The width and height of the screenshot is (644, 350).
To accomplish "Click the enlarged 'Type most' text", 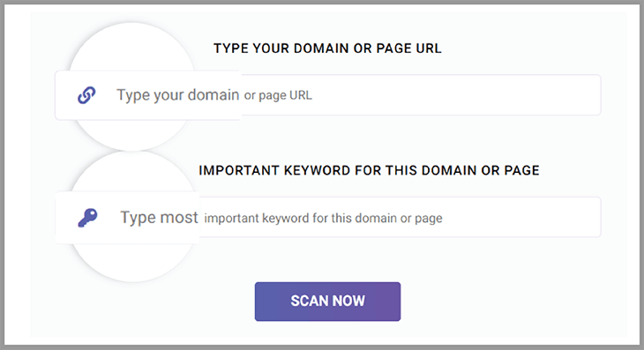I will click(x=159, y=218).
